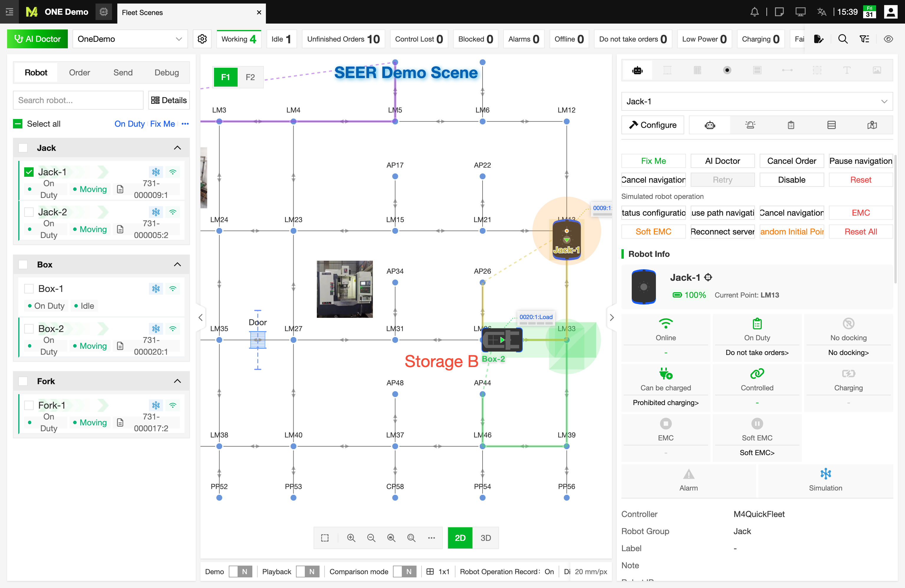Uncheck the Jack-1 robot checkbox

[29, 172]
